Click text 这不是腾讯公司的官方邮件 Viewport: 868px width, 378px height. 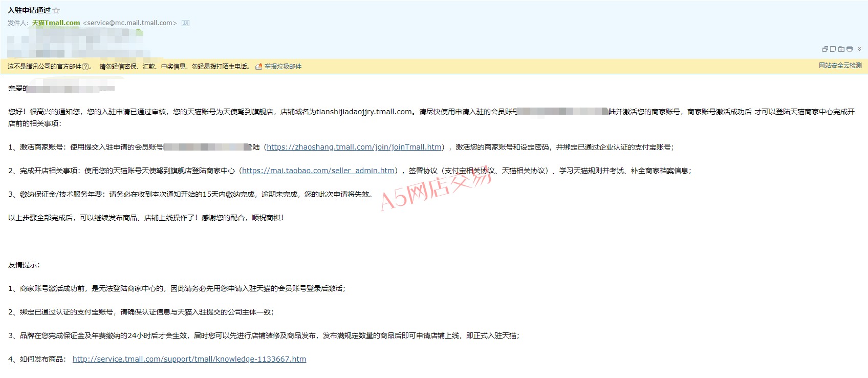45,67
